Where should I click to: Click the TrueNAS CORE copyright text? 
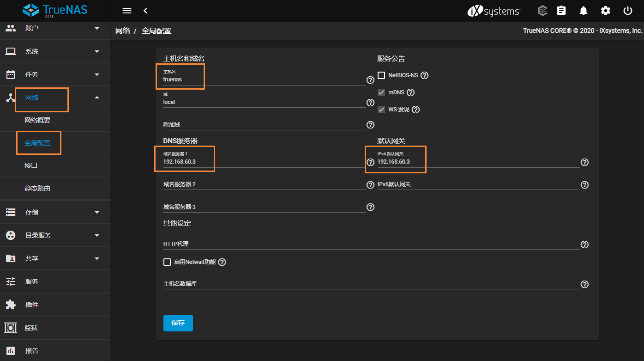point(583,31)
